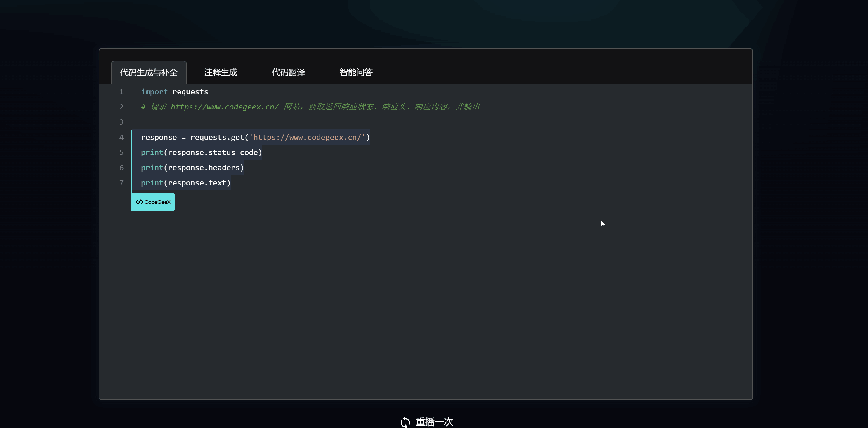Click print(response.text) line

185,183
